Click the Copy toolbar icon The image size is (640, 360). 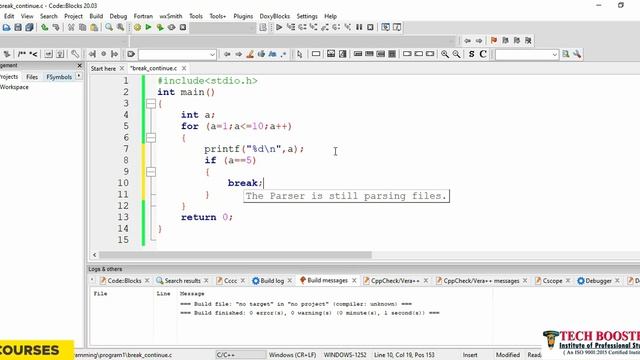point(82,27)
